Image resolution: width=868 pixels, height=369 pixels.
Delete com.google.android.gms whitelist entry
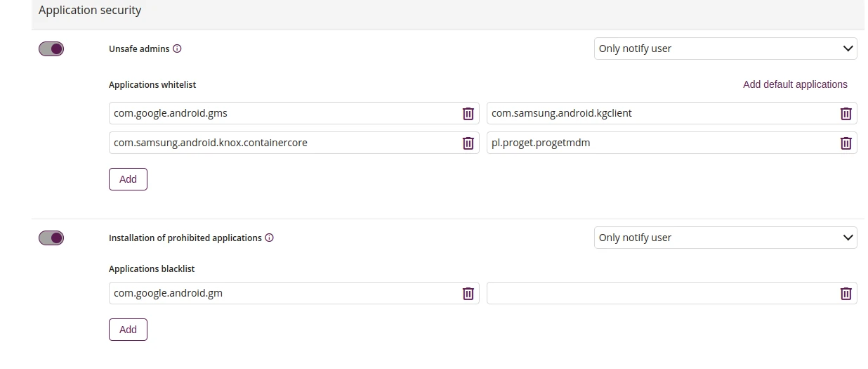click(468, 113)
